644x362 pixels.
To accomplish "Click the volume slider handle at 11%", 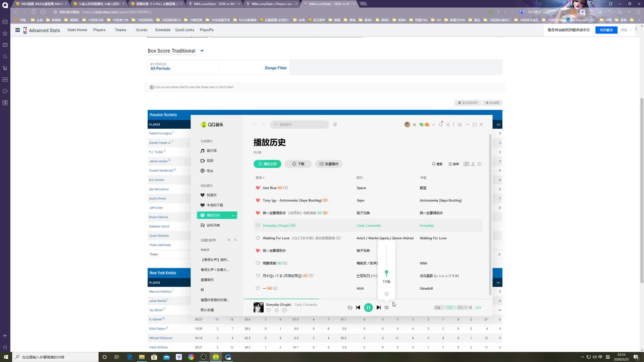I will [x=386, y=272].
